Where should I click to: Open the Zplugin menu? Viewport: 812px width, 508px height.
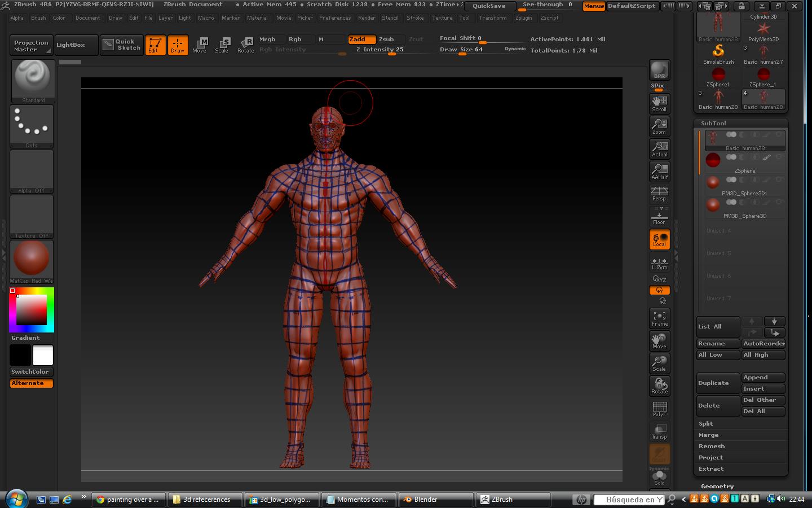click(523, 18)
